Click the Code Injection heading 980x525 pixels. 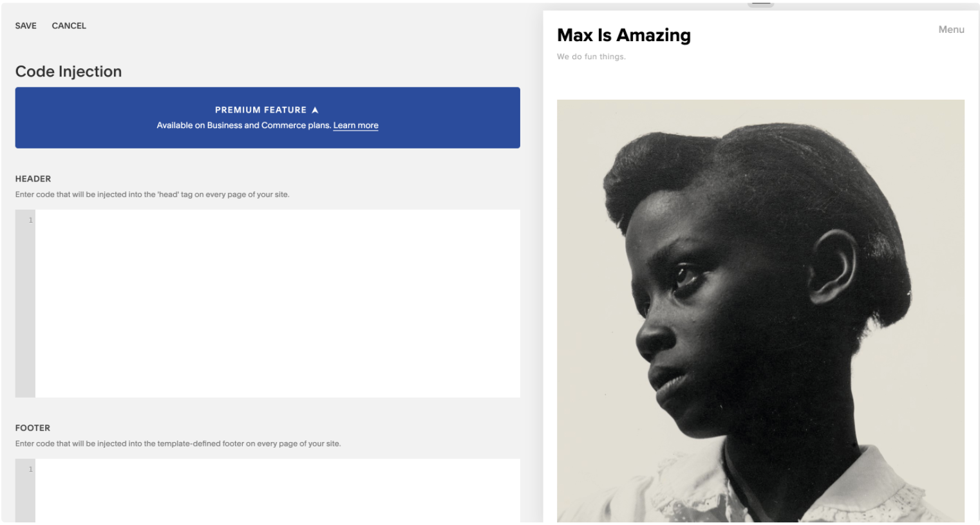(68, 71)
